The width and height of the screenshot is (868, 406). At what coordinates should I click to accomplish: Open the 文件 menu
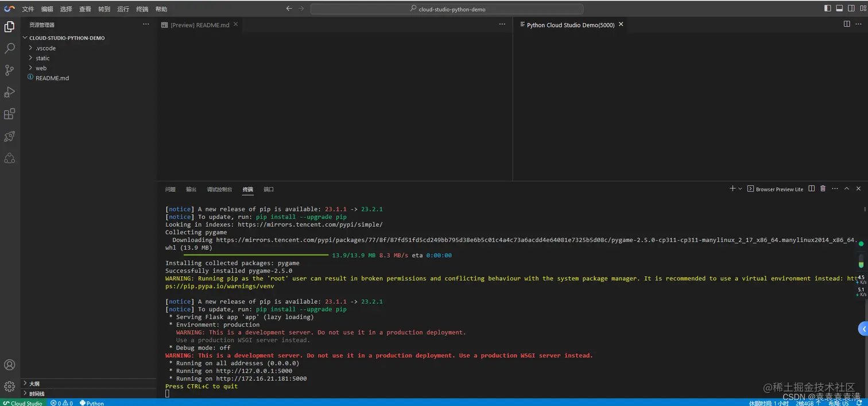(x=28, y=9)
